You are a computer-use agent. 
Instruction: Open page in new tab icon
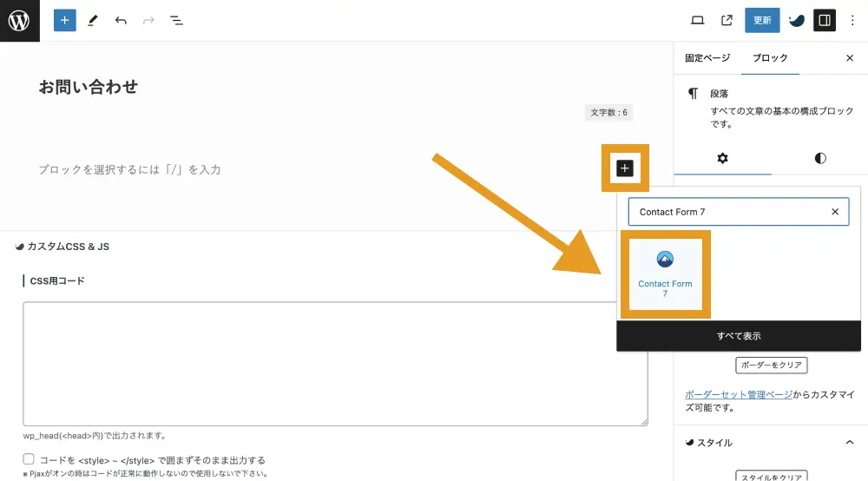point(727,20)
